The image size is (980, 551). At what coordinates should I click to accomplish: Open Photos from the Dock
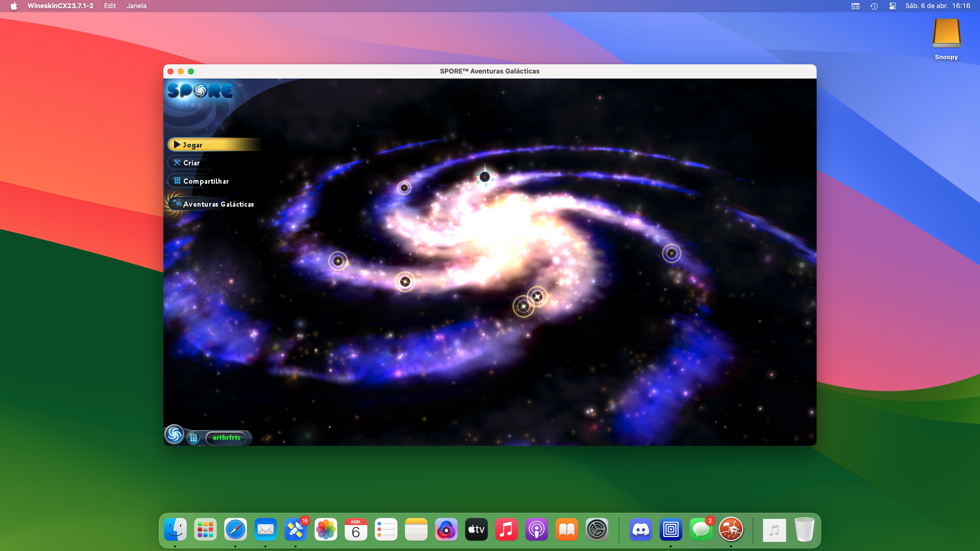326,529
